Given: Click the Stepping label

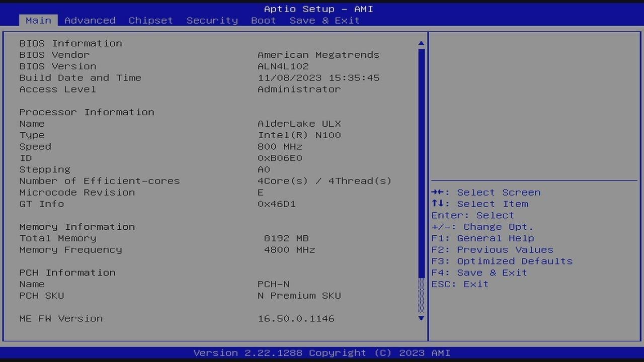Looking at the screenshot, I should point(45,169).
